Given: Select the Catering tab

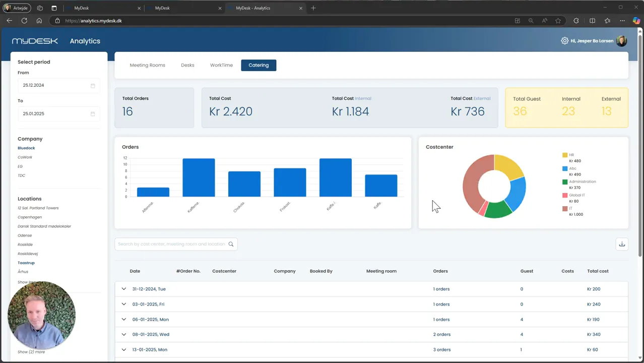Looking at the screenshot, I should (x=259, y=65).
